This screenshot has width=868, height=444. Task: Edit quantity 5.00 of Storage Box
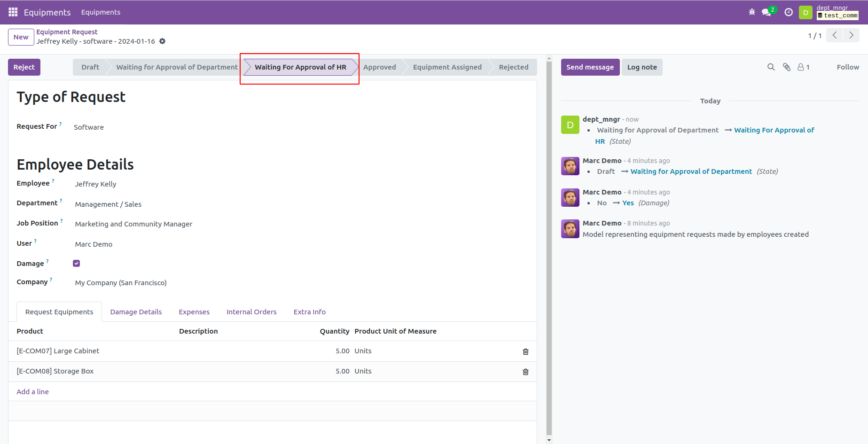[x=342, y=371]
